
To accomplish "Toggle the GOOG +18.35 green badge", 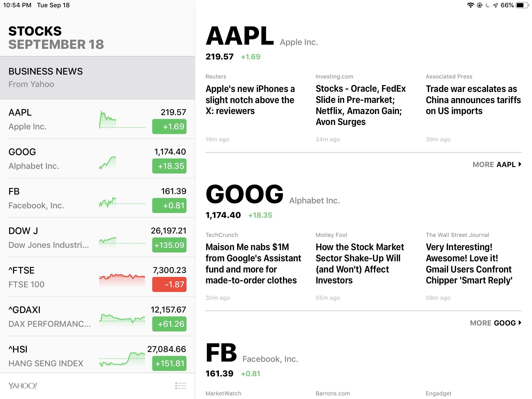I will pos(169,166).
